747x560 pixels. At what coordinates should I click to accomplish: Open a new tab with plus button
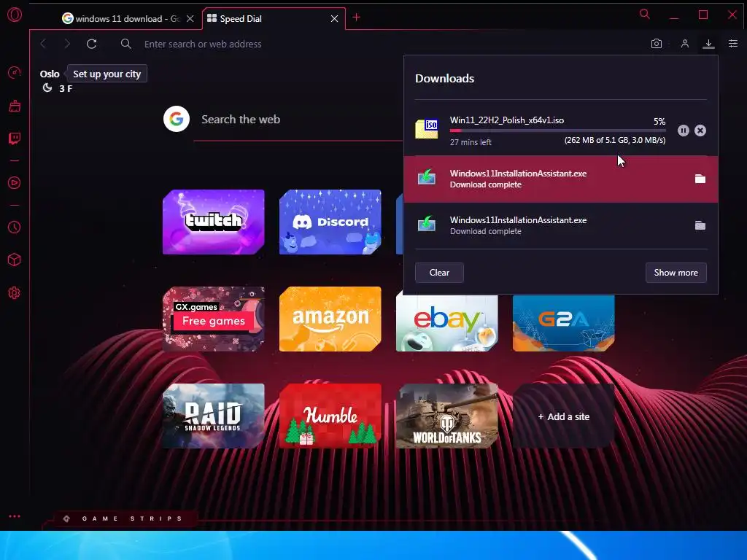[356, 17]
